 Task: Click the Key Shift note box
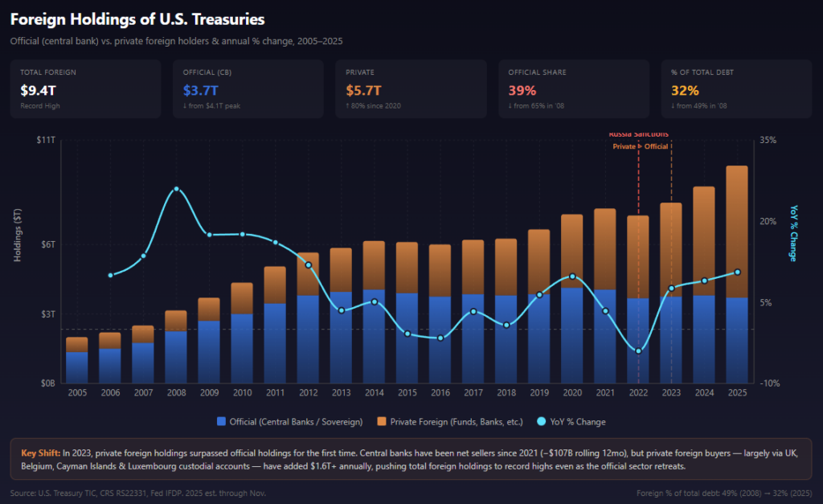pyautogui.click(x=411, y=459)
